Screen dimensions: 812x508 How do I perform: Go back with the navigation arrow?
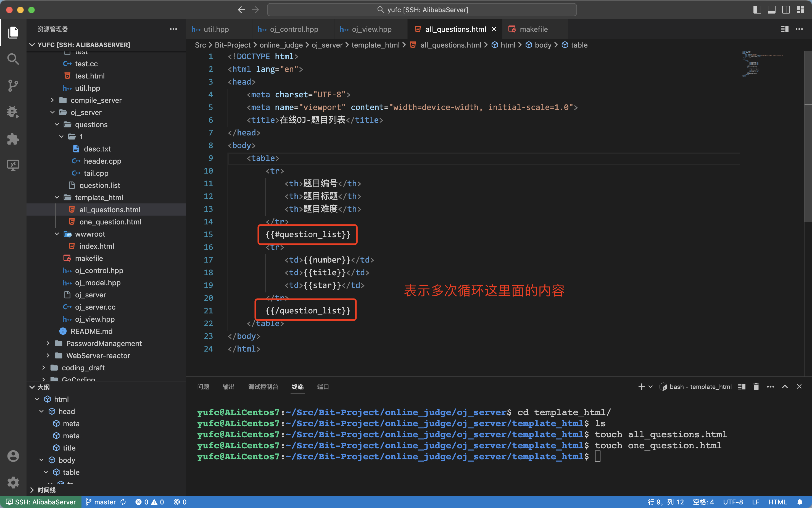(241, 10)
